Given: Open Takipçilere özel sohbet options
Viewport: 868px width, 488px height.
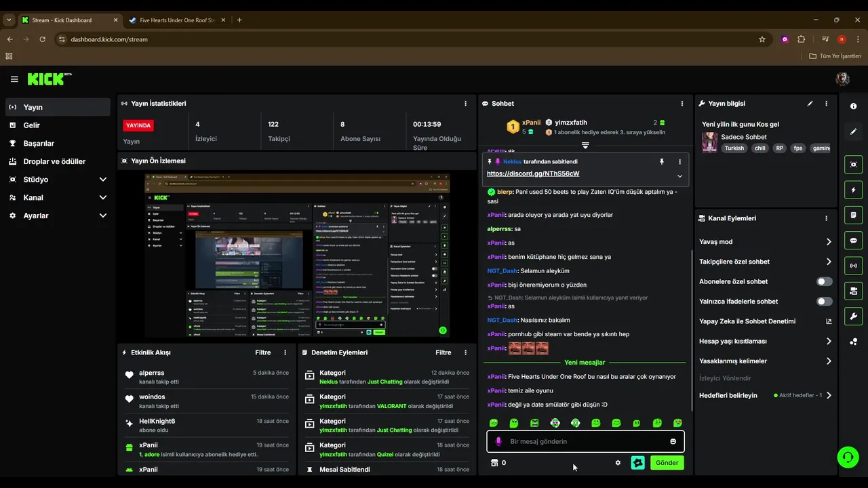Looking at the screenshot, I should pyautogui.click(x=766, y=262).
